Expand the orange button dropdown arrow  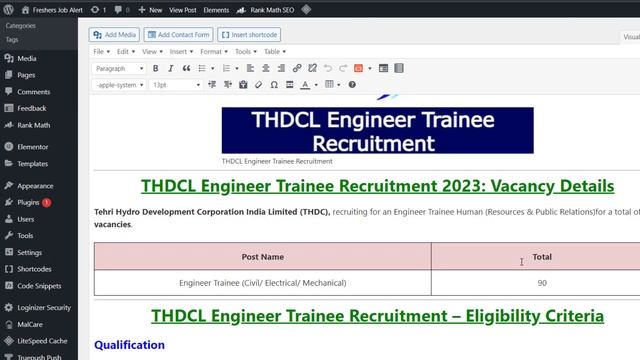point(370,69)
